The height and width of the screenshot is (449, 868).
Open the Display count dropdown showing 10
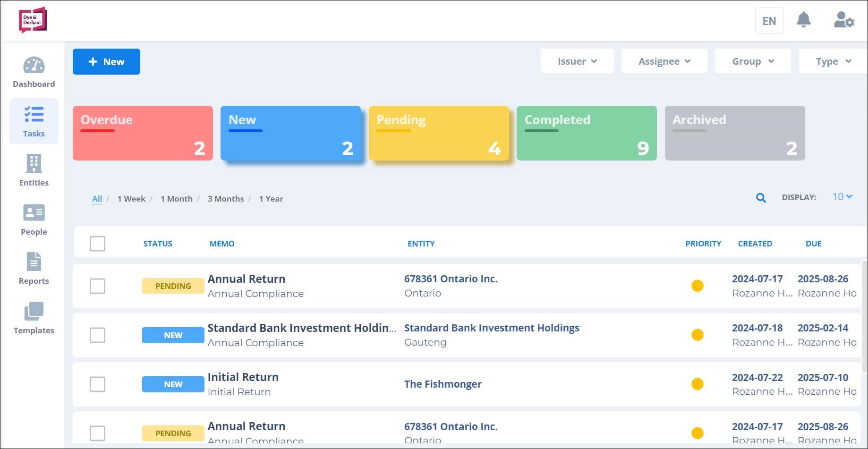pyautogui.click(x=842, y=197)
